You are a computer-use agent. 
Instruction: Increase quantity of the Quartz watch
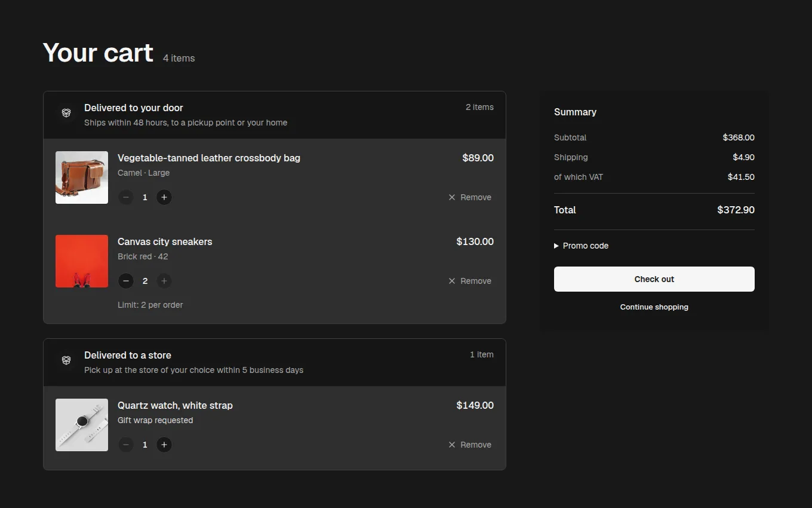point(164,445)
